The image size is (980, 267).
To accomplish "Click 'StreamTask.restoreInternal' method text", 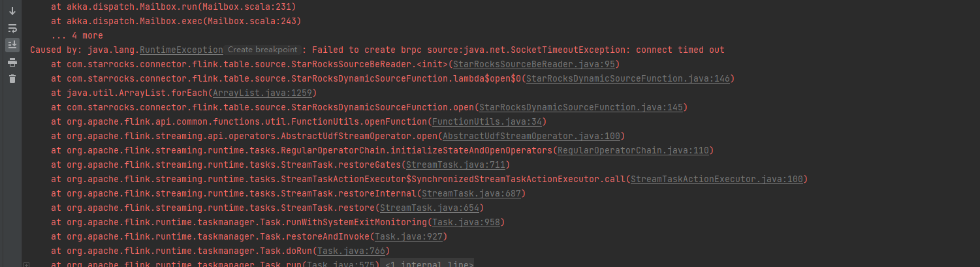I will pyautogui.click(x=349, y=193).
